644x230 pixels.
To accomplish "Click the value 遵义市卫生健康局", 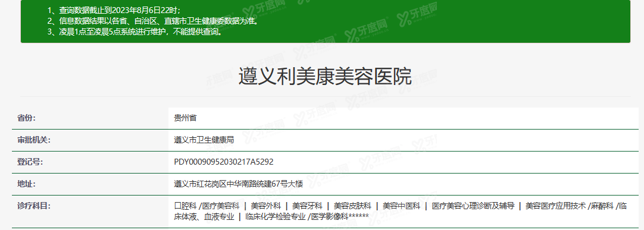I will pyautogui.click(x=204, y=140).
